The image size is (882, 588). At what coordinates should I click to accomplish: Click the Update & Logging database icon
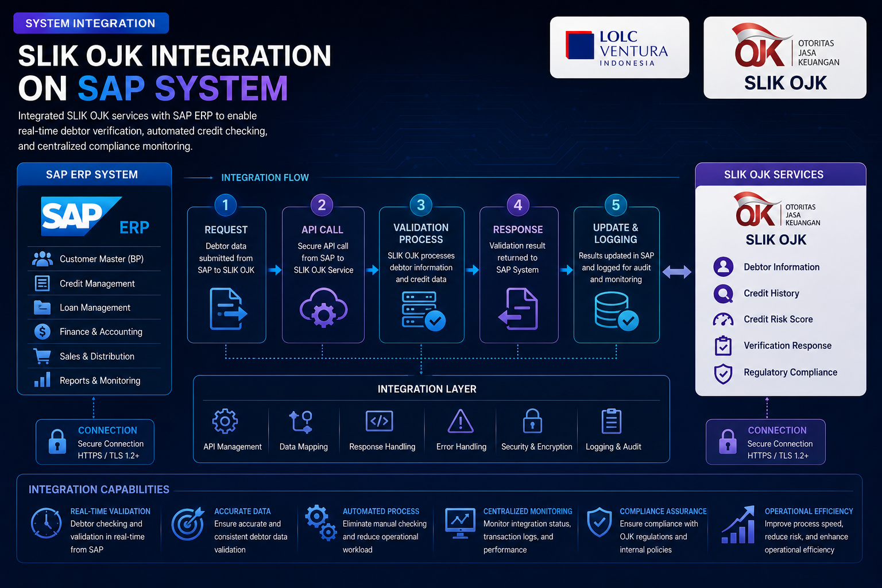coord(616,311)
